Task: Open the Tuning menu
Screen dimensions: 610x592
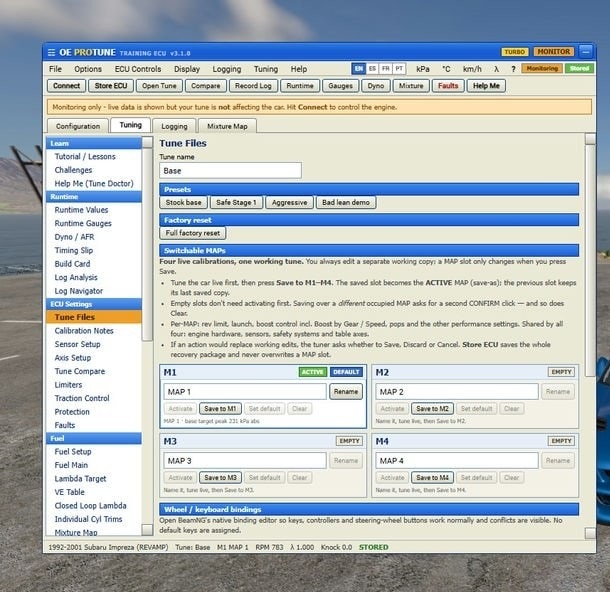Action: [x=266, y=69]
